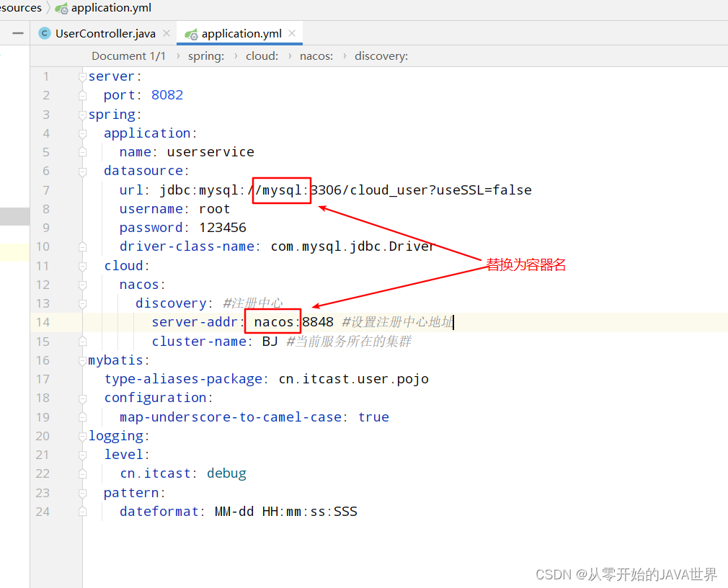Place cursor on userservice name value
The height and width of the screenshot is (588, 728).
210,152
